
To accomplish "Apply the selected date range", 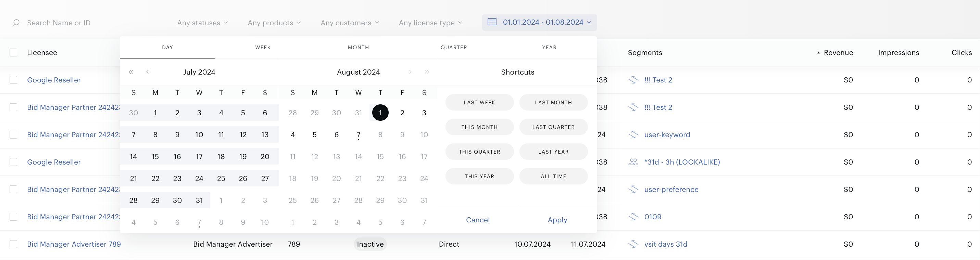I will (x=557, y=220).
